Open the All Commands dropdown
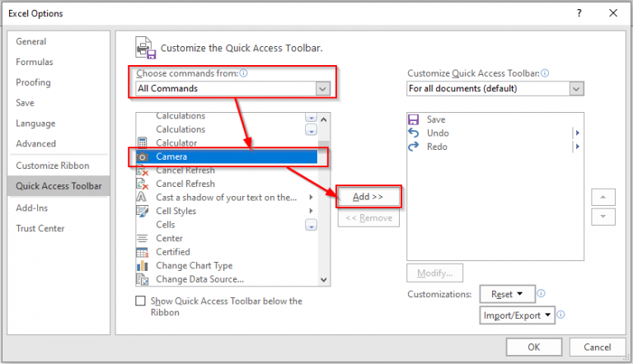 233,88
